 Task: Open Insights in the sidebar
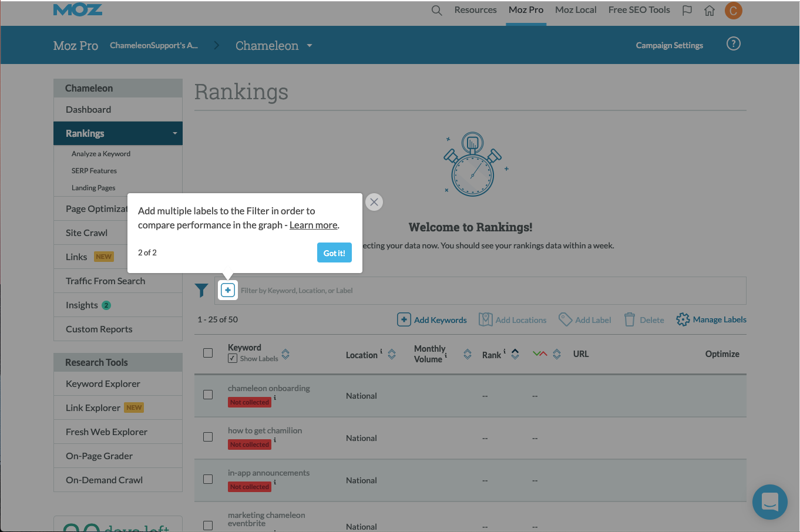[x=118, y=305]
